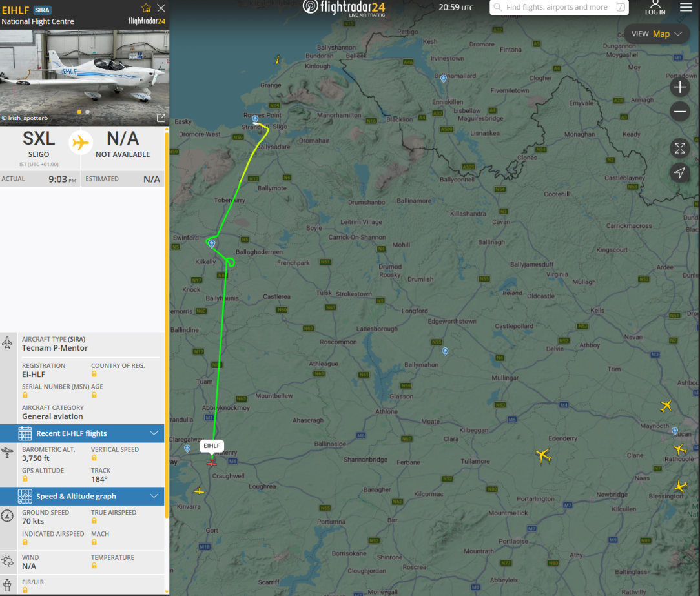The image size is (700, 596).
Task: Click the 70 kts ground speed value
Action: [x=33, y=521]
